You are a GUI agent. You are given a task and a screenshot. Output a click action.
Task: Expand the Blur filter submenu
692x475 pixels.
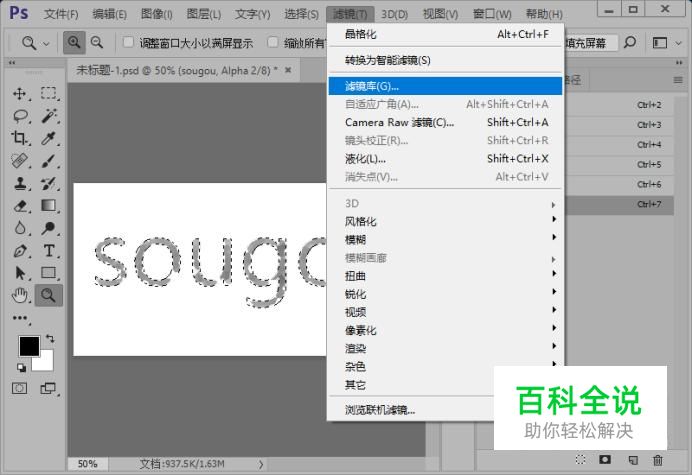point(445,239)
